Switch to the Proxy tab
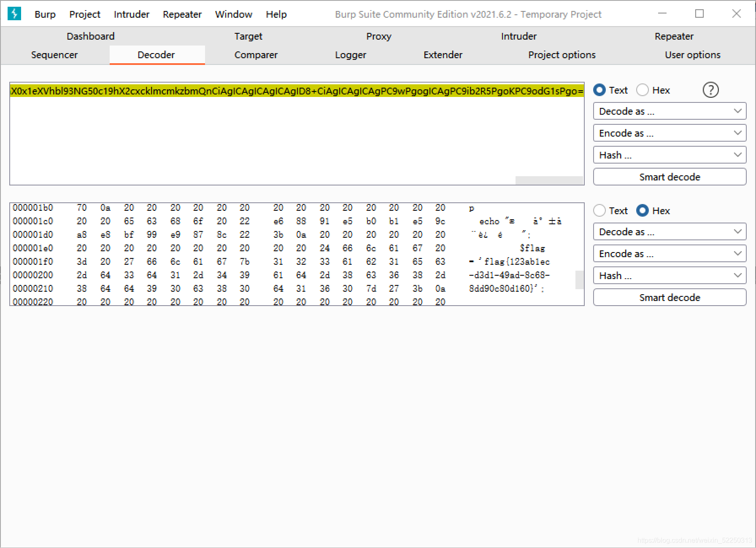 [x=379, y=36]
